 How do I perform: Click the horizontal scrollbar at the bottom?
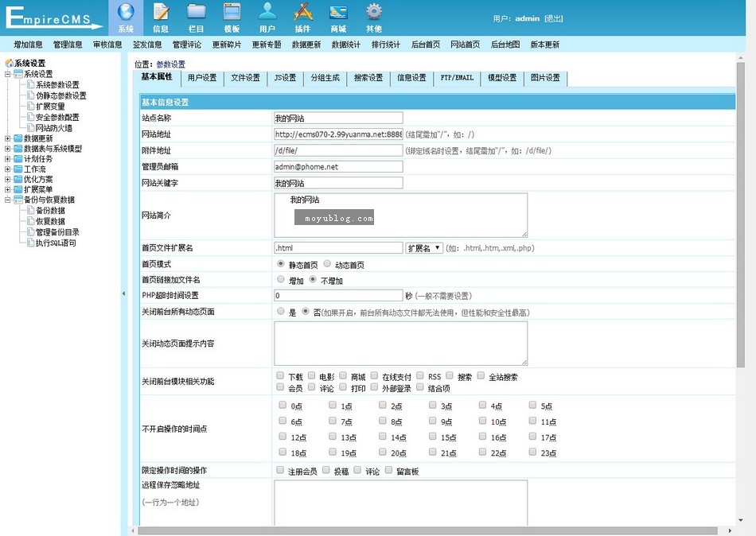tap(427, 530)
